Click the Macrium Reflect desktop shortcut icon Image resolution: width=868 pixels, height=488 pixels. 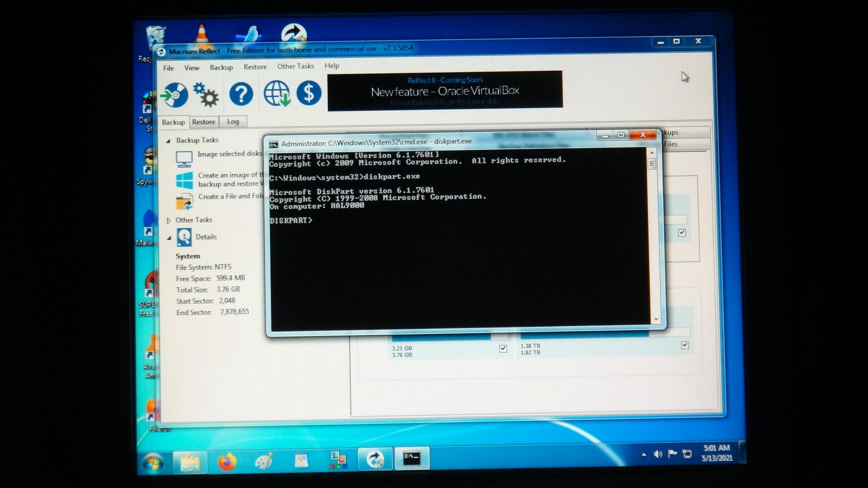[x=294, y=33]
